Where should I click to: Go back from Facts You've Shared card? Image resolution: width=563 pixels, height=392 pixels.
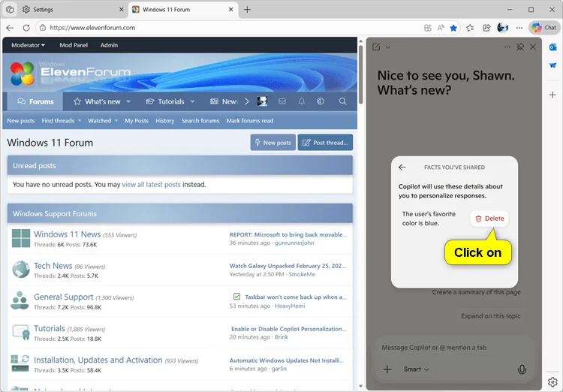click(x=402, y=167)
